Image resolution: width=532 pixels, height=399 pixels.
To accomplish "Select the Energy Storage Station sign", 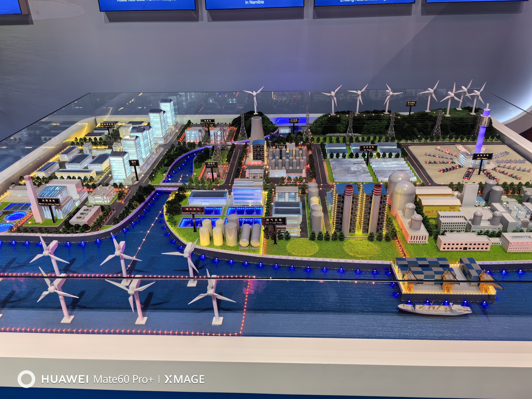I will (x=207, y=121).
